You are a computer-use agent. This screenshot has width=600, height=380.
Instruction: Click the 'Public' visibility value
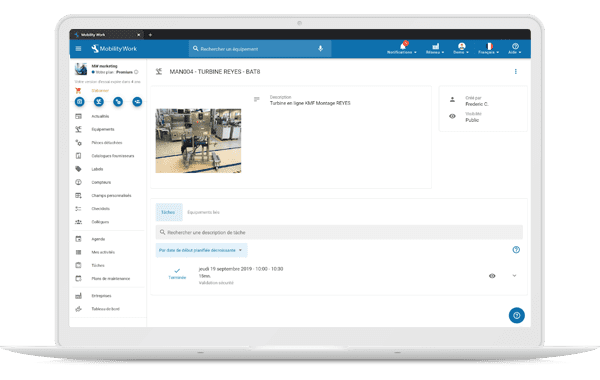(x=472, y=120)
